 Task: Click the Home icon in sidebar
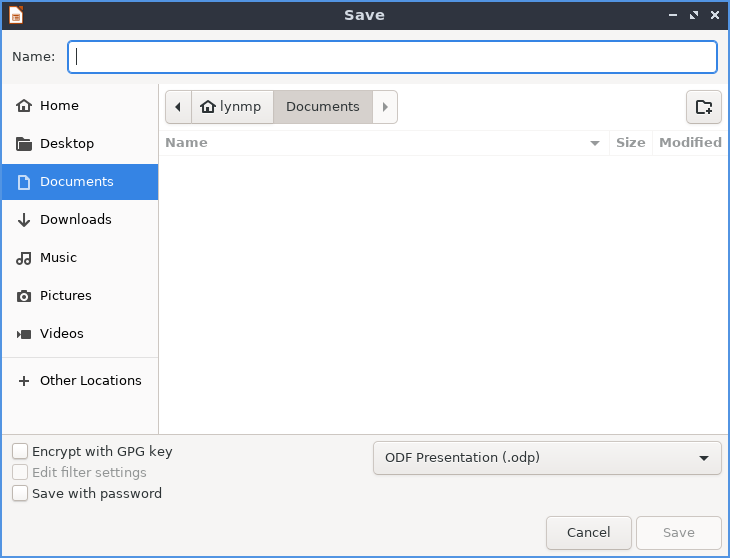24,106
